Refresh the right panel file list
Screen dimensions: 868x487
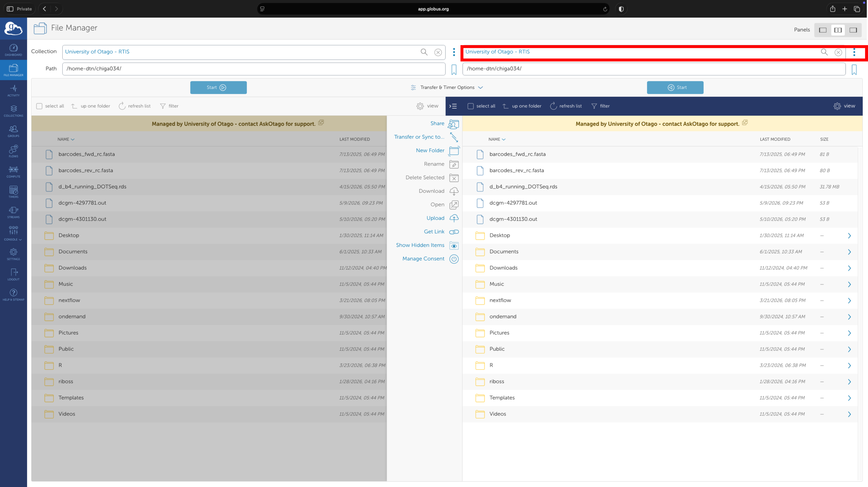tap(566, 106)
